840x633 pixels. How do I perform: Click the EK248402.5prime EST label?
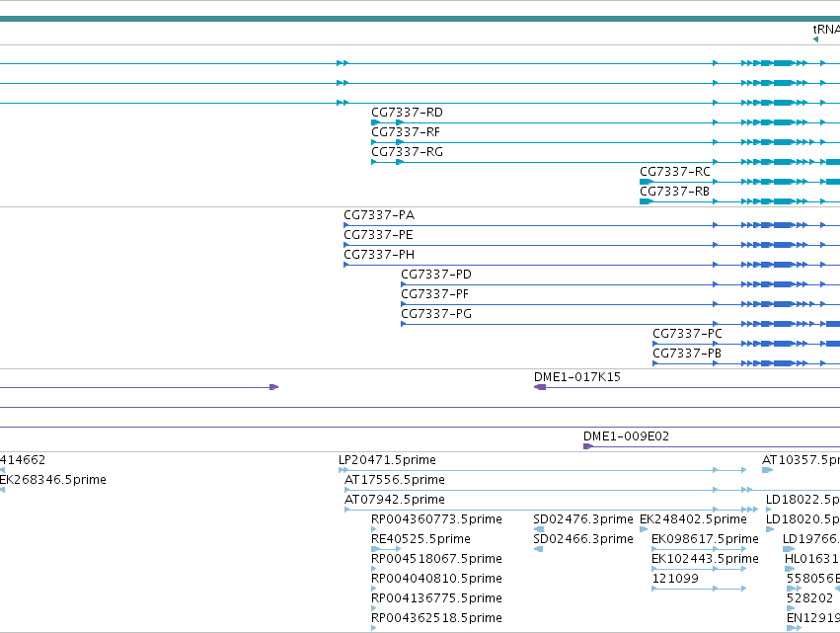pos(693,519)
